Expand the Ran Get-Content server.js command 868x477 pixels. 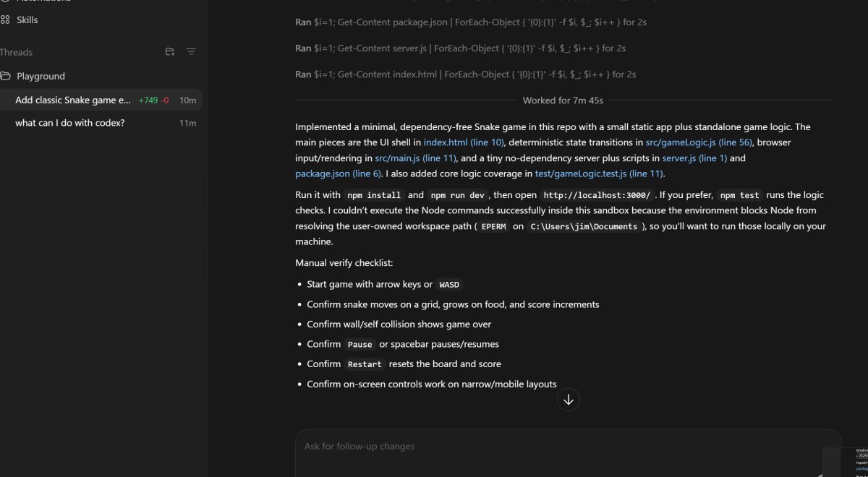[x=460, y=48]
